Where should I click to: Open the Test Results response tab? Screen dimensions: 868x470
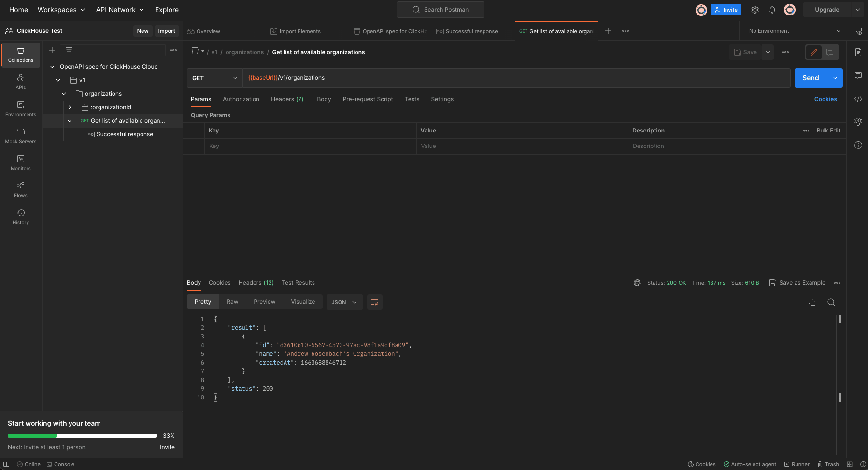299,283
